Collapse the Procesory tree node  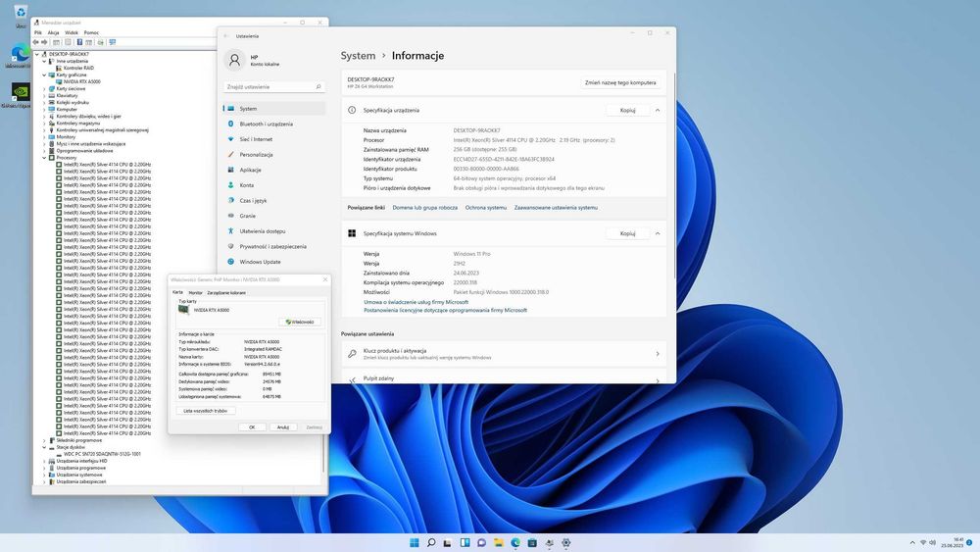[x=44, y=157]
